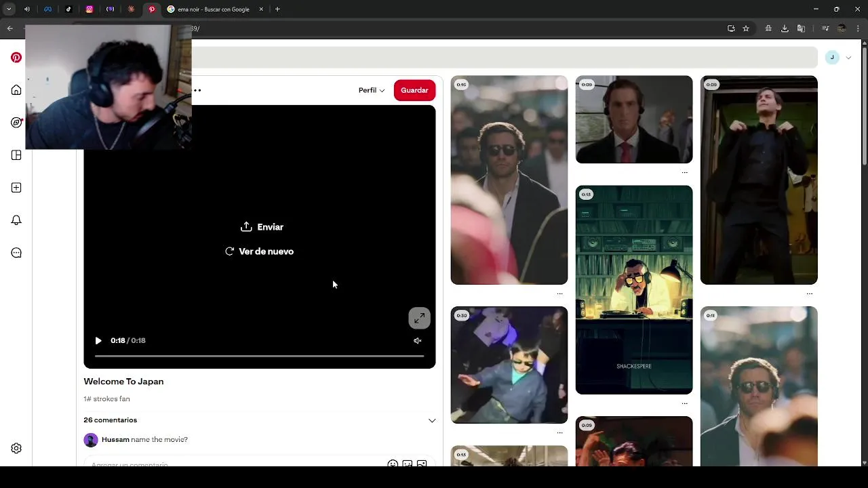Switch to the active Pinterest tab
This screenshot has width=868, height=488.
click(152, 9)
